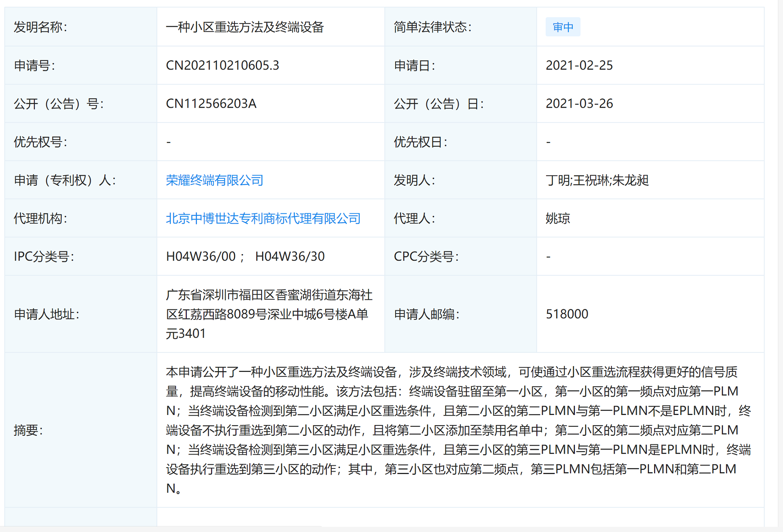Click the 简单法律状态 label
The width and height of the screenshot is (783, 532).
click(432, 27)
